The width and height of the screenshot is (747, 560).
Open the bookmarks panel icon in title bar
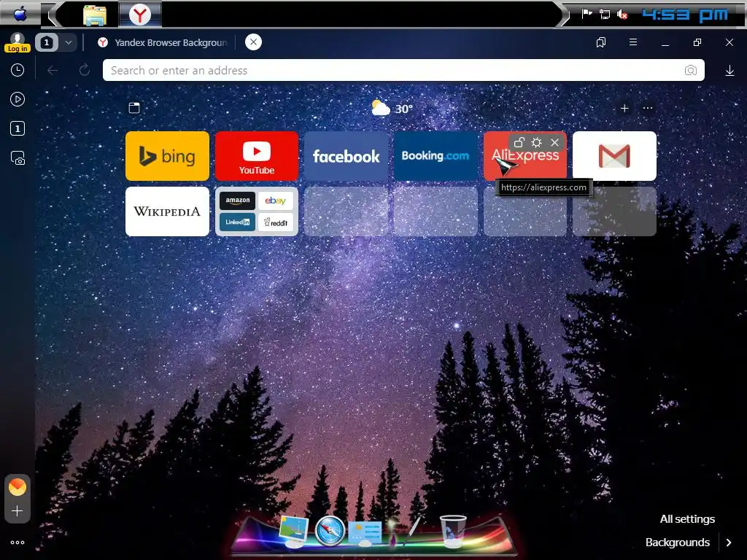pos(601,42)
